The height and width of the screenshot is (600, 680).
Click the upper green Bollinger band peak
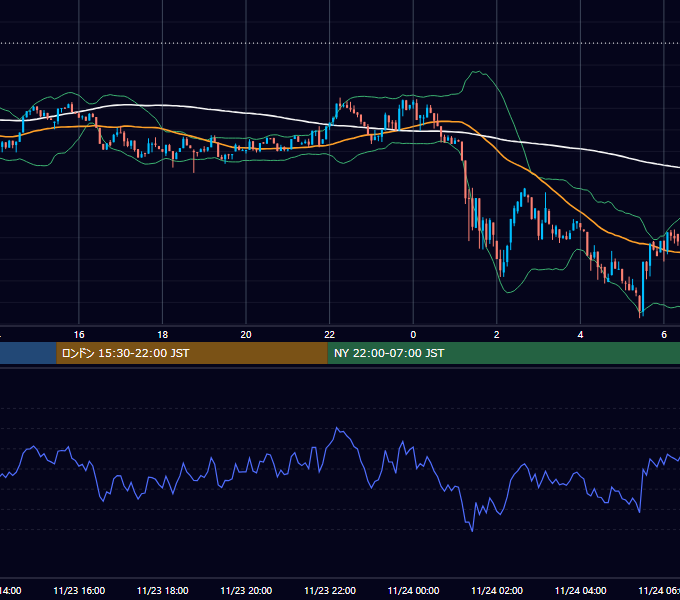pos(477,72)
